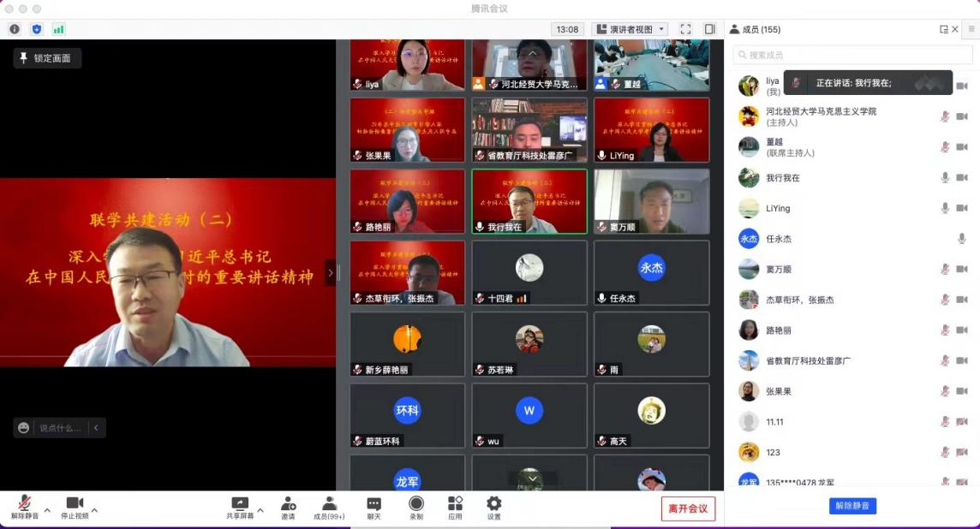Open the Share Screen (共享屏幕) tool

pos(240,508)
